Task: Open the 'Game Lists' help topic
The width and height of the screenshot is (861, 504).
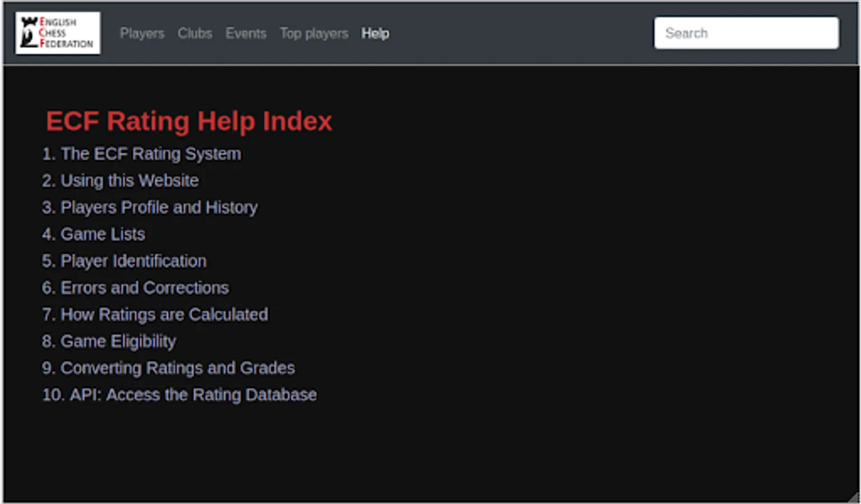Action: [103, 234]
